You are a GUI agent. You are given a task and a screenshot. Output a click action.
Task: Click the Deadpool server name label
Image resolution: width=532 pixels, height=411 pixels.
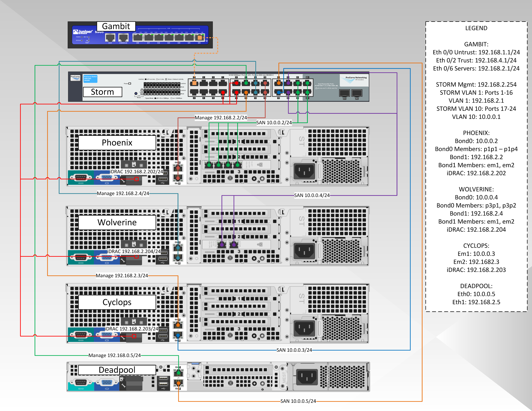(117, 370)
